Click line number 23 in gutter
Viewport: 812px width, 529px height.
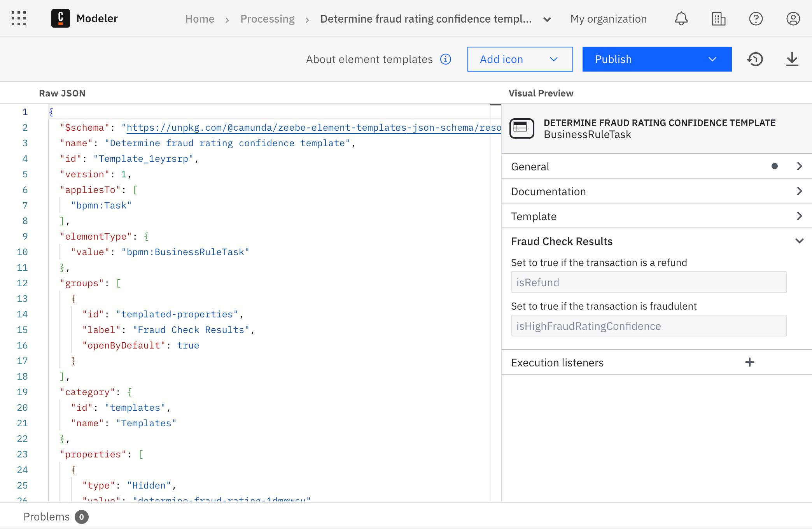coord(22,454)
